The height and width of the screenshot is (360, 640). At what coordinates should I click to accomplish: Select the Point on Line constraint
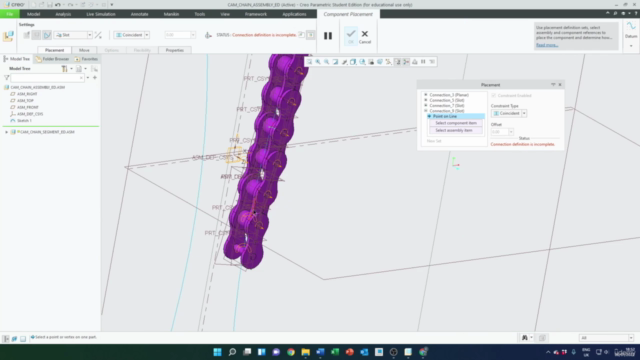[x=456, y=116]
